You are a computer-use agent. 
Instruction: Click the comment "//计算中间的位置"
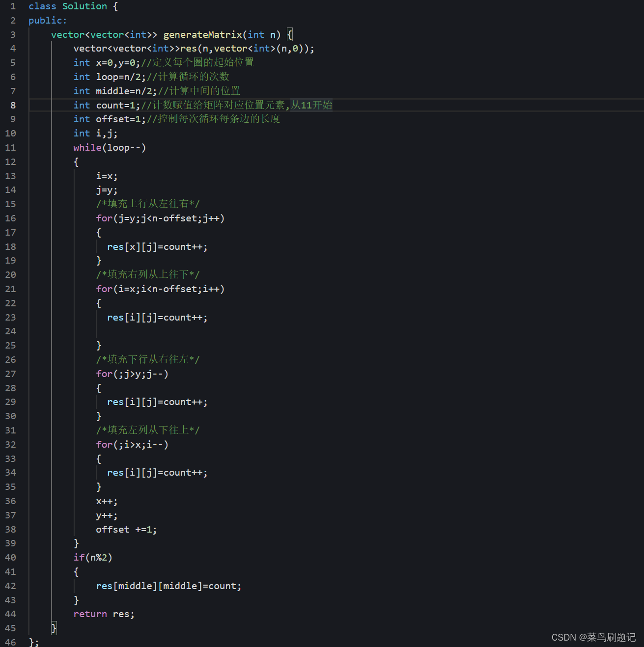199,91
